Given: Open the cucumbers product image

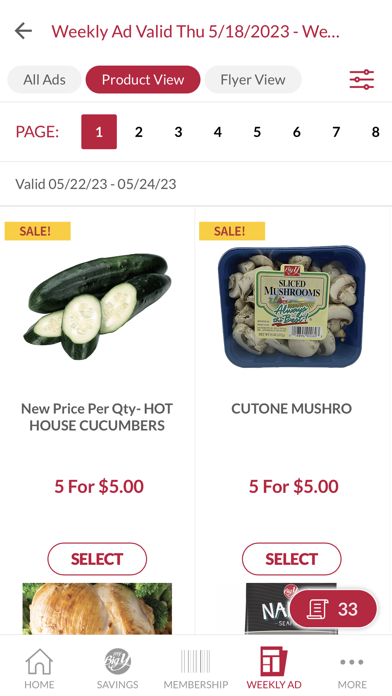Looking at the screenshot, I should tap(97, 306).
